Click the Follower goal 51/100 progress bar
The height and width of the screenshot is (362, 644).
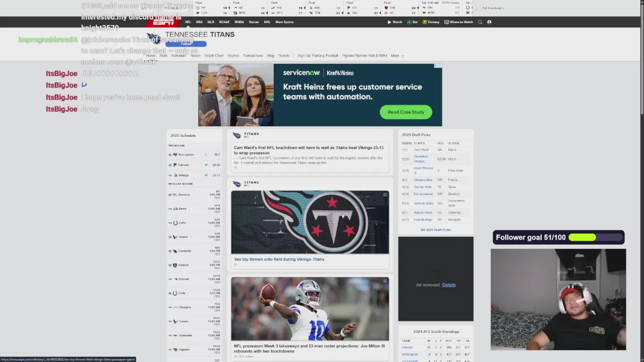point(597,237)
